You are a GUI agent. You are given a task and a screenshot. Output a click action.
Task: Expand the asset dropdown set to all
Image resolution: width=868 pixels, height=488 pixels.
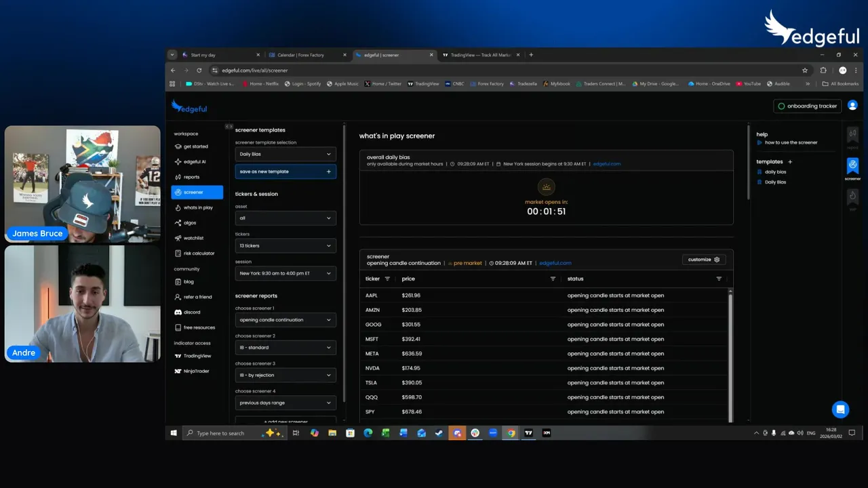285,218
